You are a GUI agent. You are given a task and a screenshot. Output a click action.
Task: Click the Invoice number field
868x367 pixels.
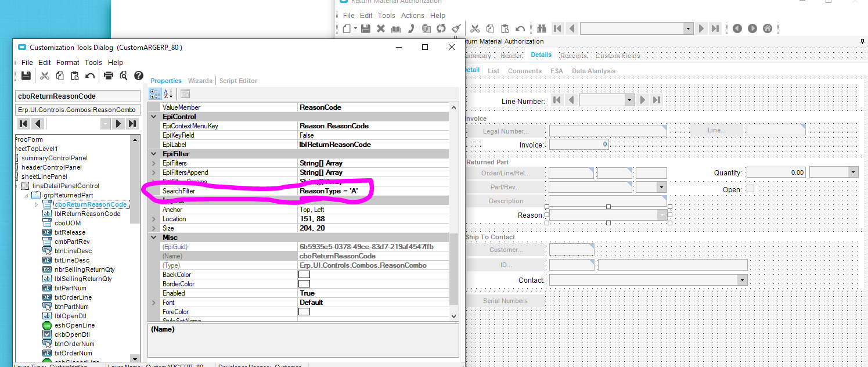coord(579,145)
